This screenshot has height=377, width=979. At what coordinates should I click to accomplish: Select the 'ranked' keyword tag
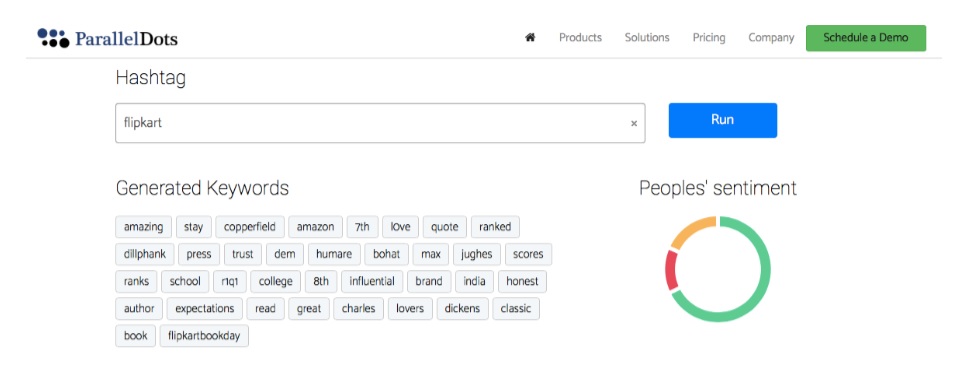(495, 227)
